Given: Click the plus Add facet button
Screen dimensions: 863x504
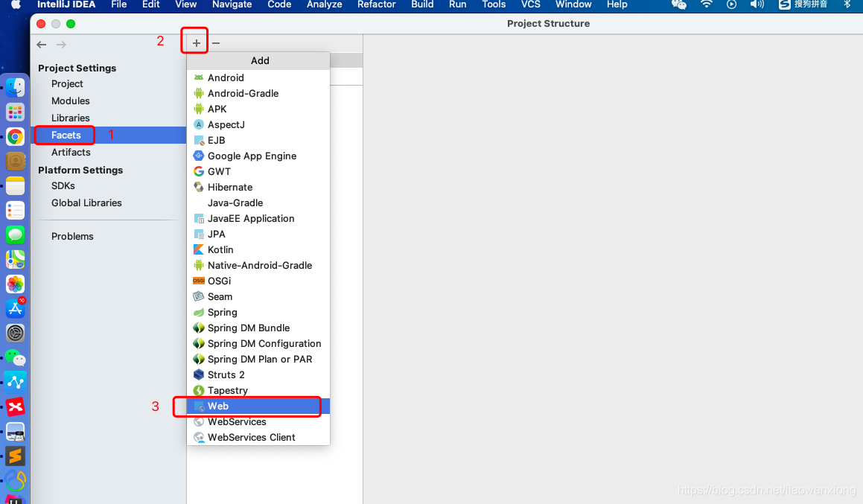Looking at the screenshot, I should coord(196,43).
